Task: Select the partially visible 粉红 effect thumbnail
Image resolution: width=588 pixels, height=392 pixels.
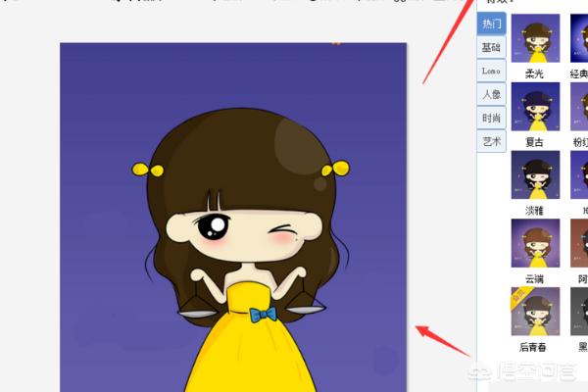Action: [579, 107]
